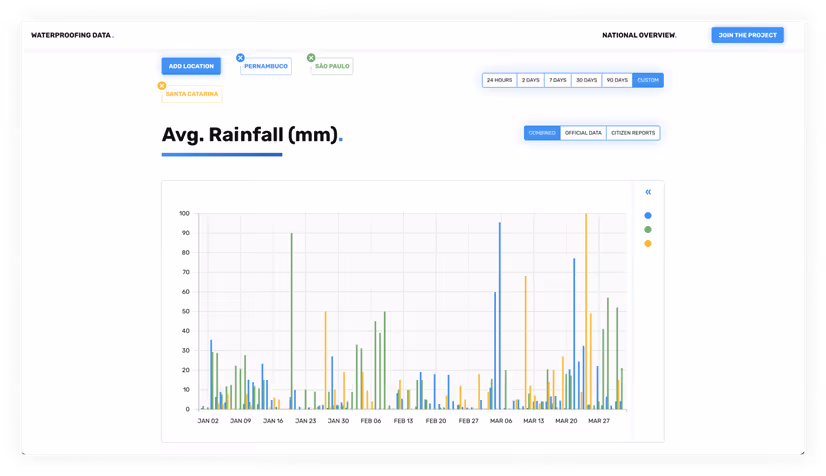Select the Pernambuco location chip
The width and height of the screenshot is (826, 476).
tap(266, 66)
